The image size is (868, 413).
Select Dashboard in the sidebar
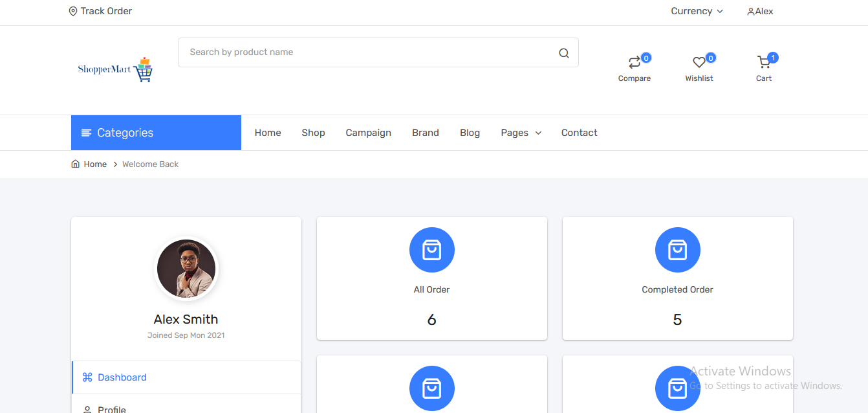(x=186, y=377)
